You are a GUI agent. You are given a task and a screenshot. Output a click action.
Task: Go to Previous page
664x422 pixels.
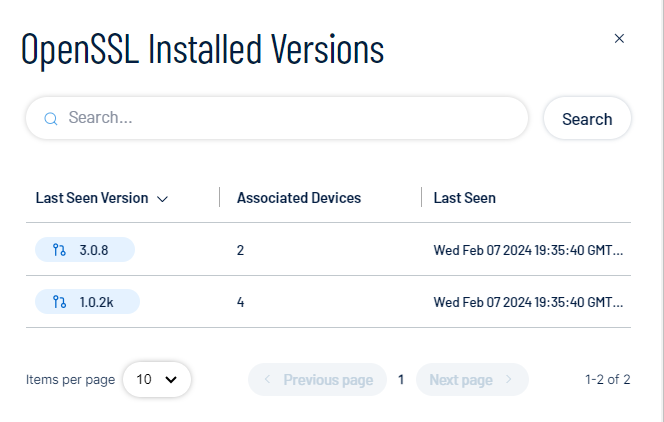[x=318, y=380]
